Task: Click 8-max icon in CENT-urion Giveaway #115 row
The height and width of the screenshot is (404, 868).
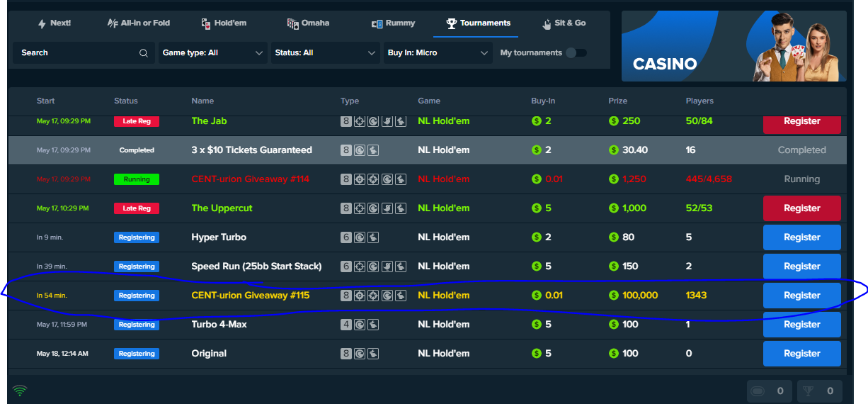Action: tap(346, 296)
